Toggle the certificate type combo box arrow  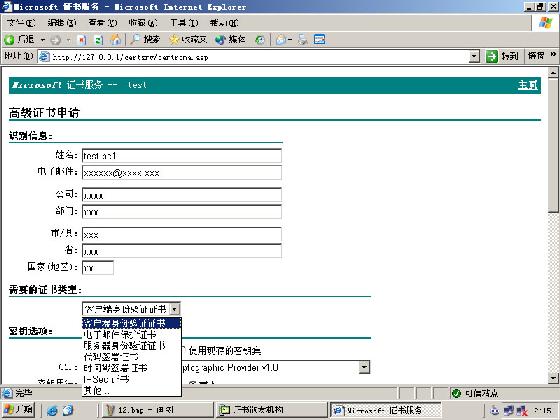[174, 309]
